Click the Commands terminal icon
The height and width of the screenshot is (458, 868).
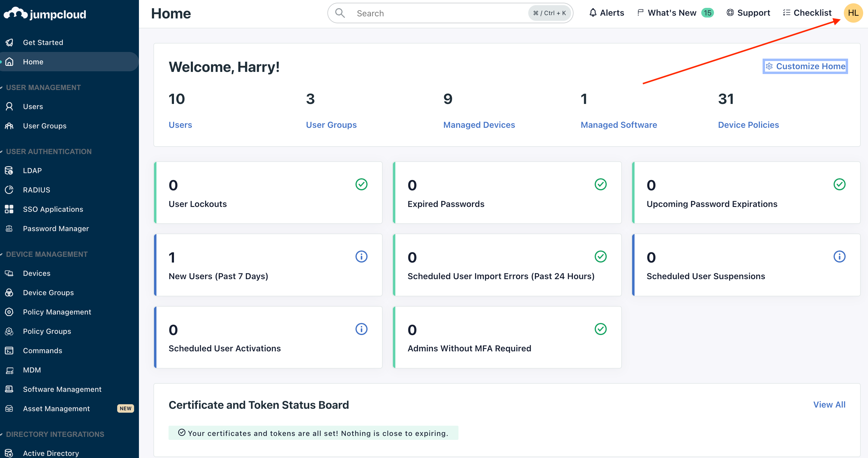click(9, 350)
